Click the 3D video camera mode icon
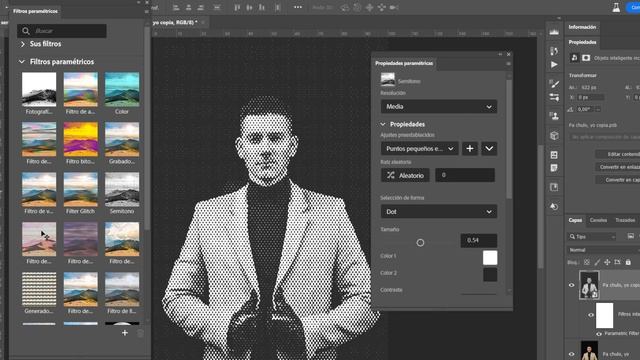640x360 pixels. [393, 7]
